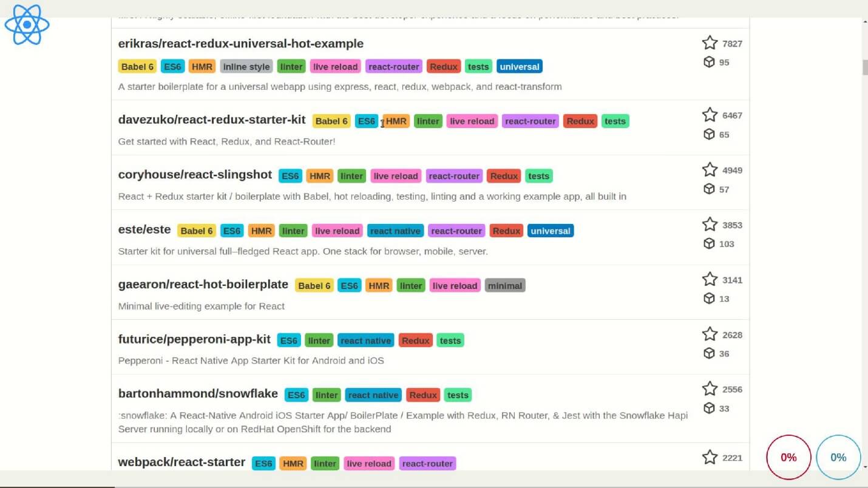
Task: Open futurice/pepperoni-app-kit
Action: [194, 339]
